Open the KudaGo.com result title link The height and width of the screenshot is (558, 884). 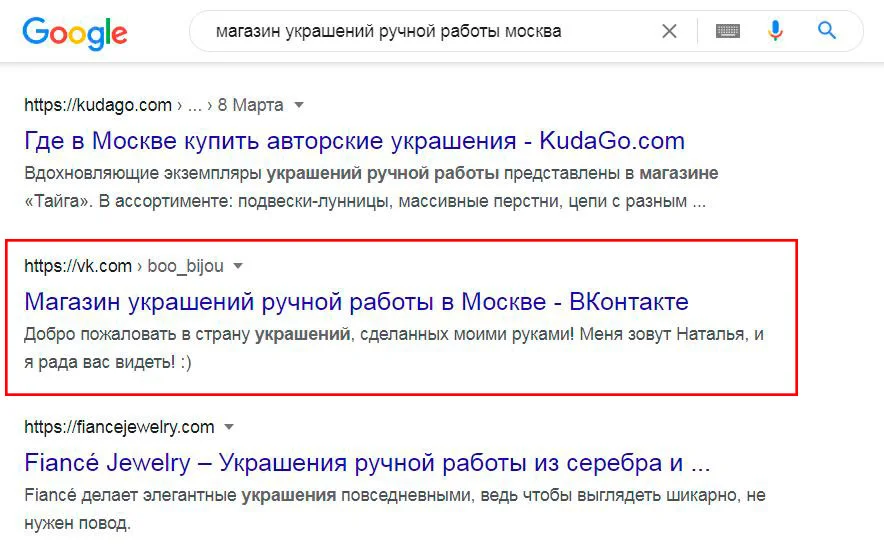point(355,140)
